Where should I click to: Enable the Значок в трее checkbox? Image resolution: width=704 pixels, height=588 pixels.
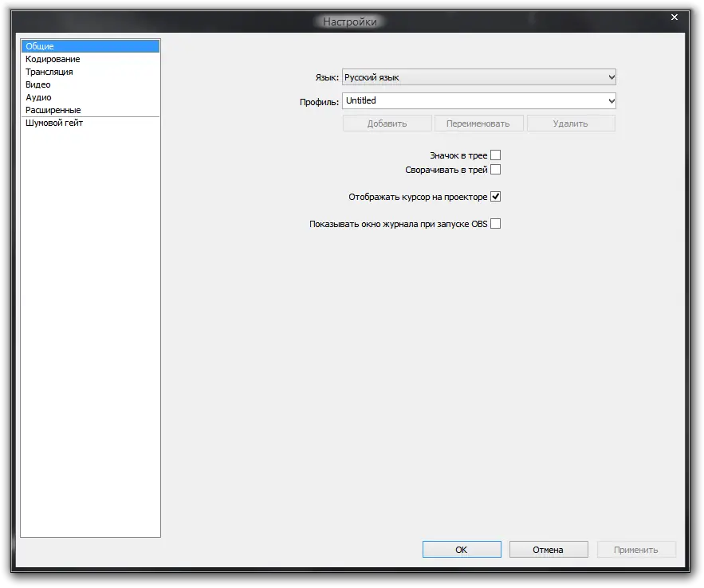[496, 155]
